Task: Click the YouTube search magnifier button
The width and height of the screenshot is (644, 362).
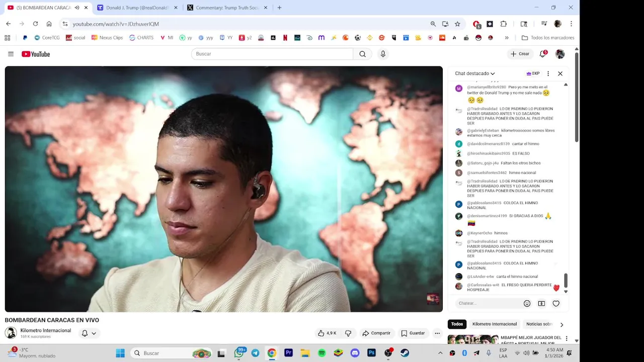Action: click(362, 54)
